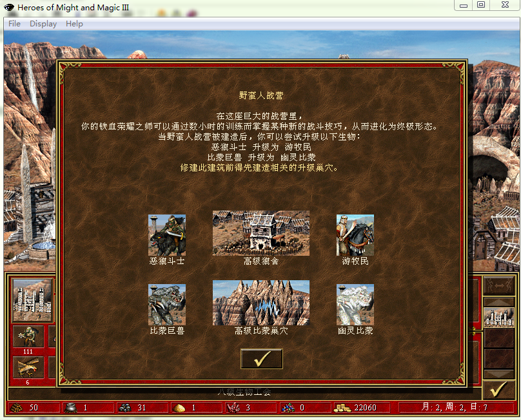Click the sulfur resource icon
This screenshot has height=420, width=521.
tap(179, 408)
